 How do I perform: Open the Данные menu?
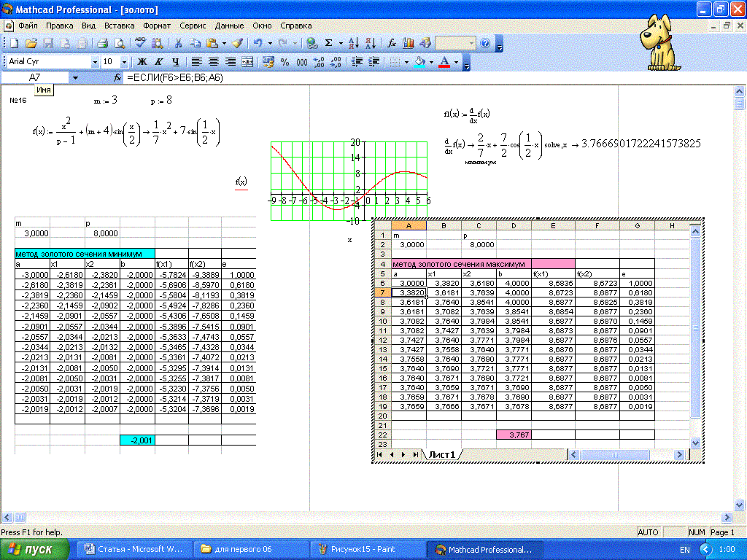229,26
